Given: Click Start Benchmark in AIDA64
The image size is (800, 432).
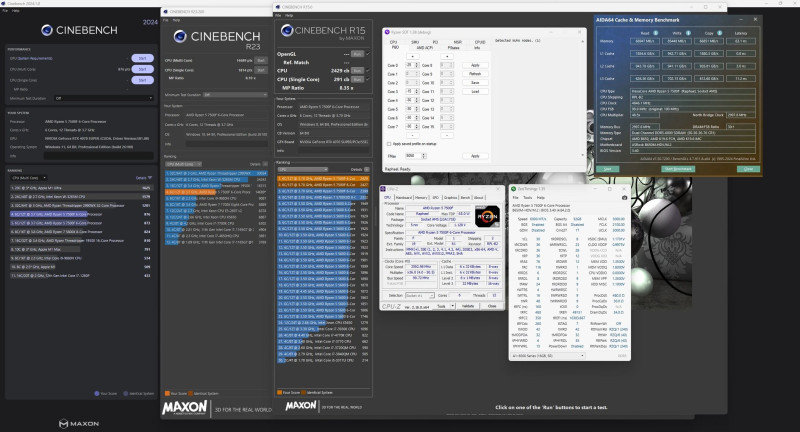Looking at the screenshot, I should (678, 169).
